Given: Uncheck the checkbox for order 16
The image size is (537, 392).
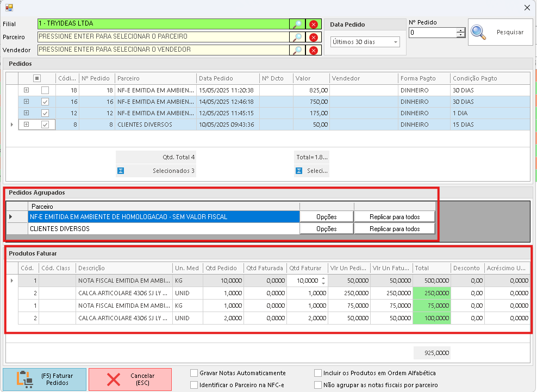Looking at the screenshot, I should pyautogui.click(x=45, y=102).
